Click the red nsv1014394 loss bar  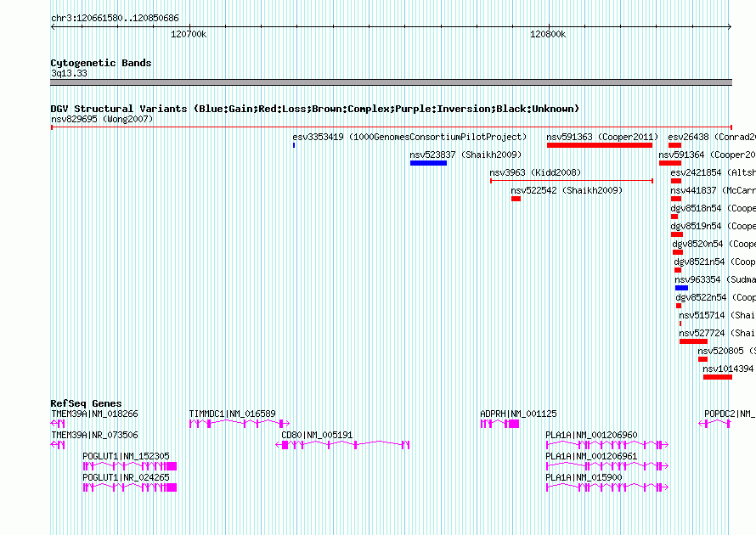click(x=718, y=377)
